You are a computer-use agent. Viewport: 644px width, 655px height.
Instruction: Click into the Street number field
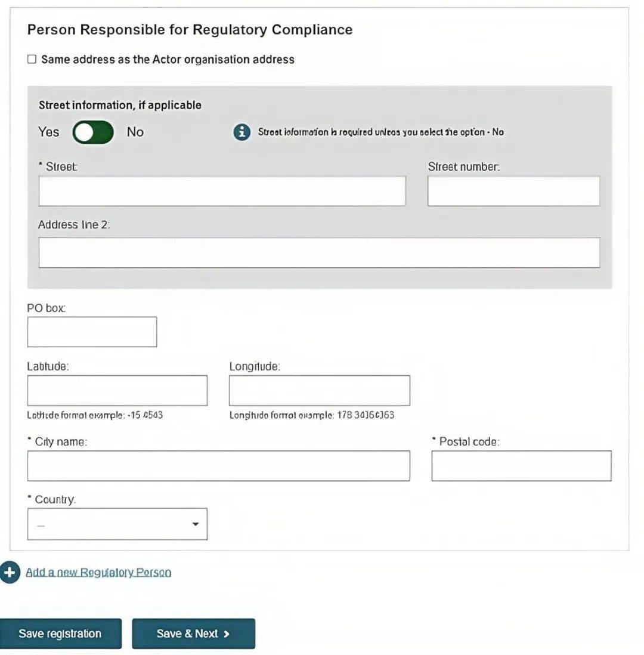coord(513,191)
